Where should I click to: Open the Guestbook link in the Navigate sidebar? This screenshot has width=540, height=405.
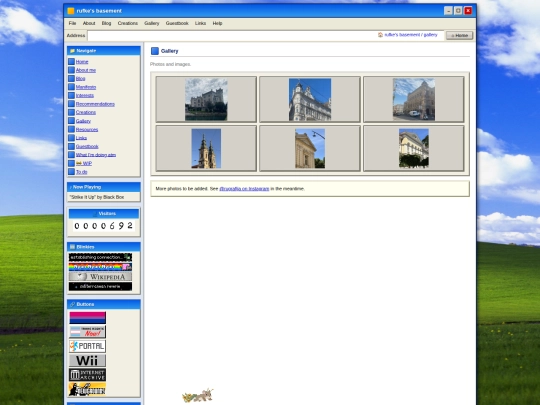click(x=87, y=146)
